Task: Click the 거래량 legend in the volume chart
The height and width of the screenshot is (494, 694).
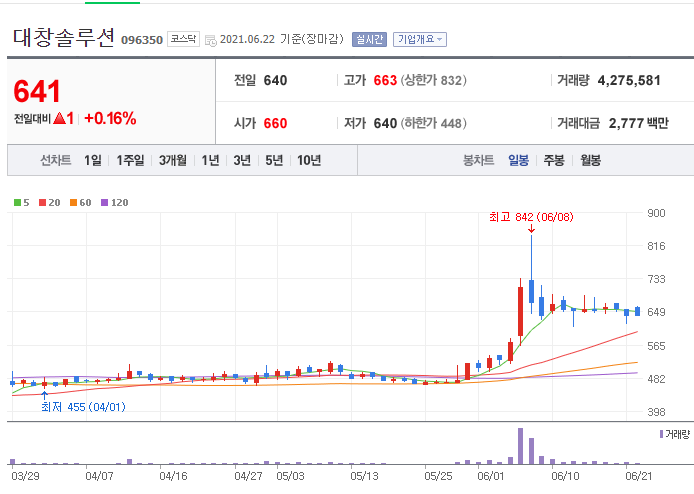Action: (675, 434)
